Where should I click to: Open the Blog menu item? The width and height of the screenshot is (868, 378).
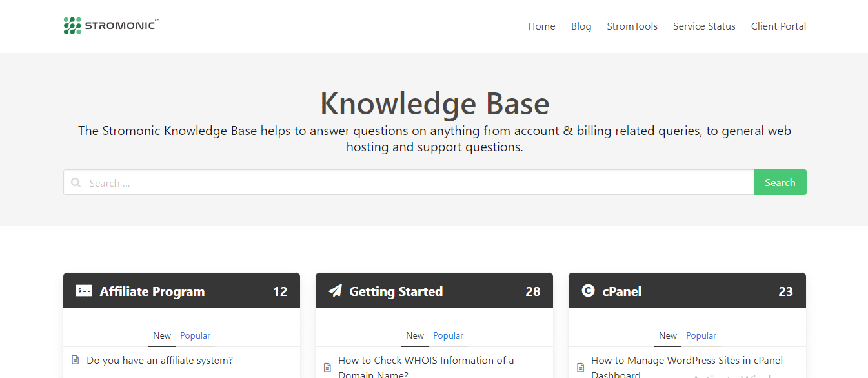(581, 26)
